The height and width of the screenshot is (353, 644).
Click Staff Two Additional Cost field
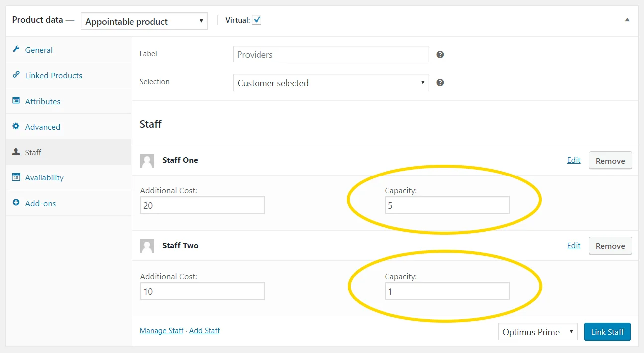[202, 291]
